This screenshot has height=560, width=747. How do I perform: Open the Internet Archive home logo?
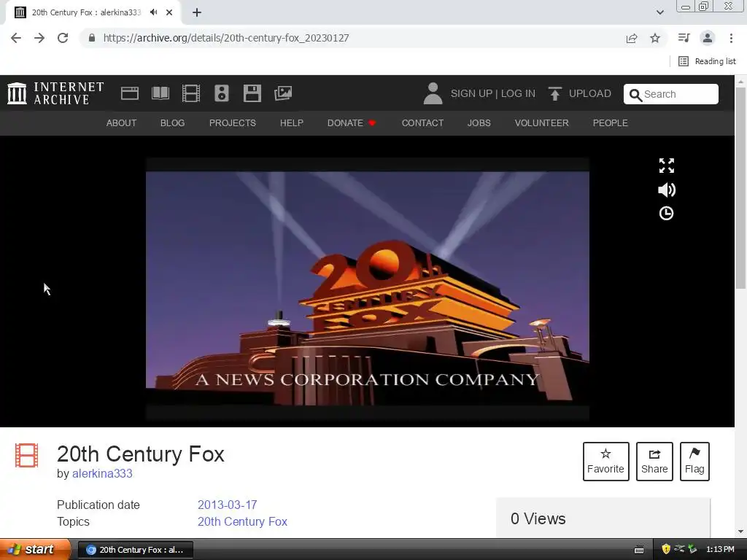(55, 93)
